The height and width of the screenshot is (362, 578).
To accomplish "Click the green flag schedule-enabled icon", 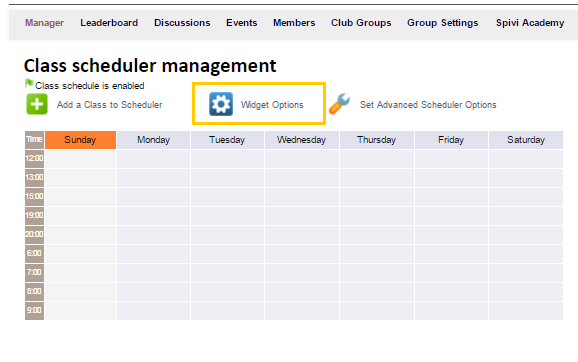I will click(29, 84).
